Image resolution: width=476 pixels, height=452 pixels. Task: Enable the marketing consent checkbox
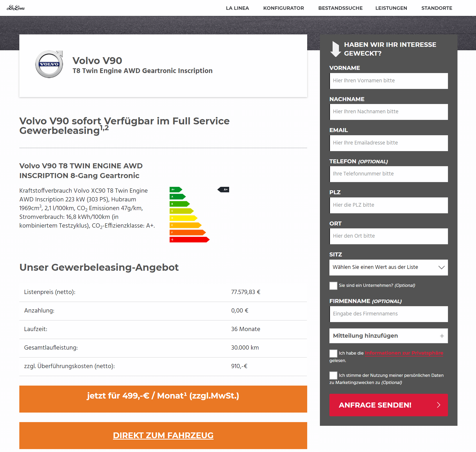[x=333, y=375]
